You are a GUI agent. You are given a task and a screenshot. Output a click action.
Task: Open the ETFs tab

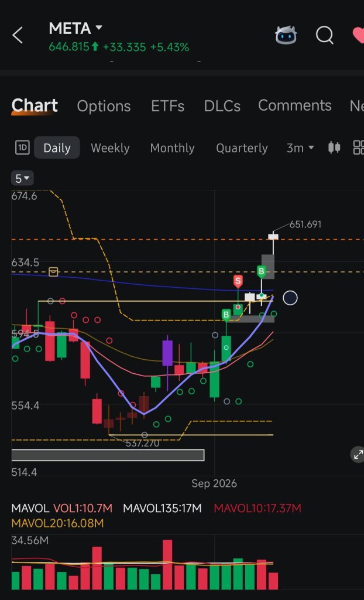(x=167, y=107)
